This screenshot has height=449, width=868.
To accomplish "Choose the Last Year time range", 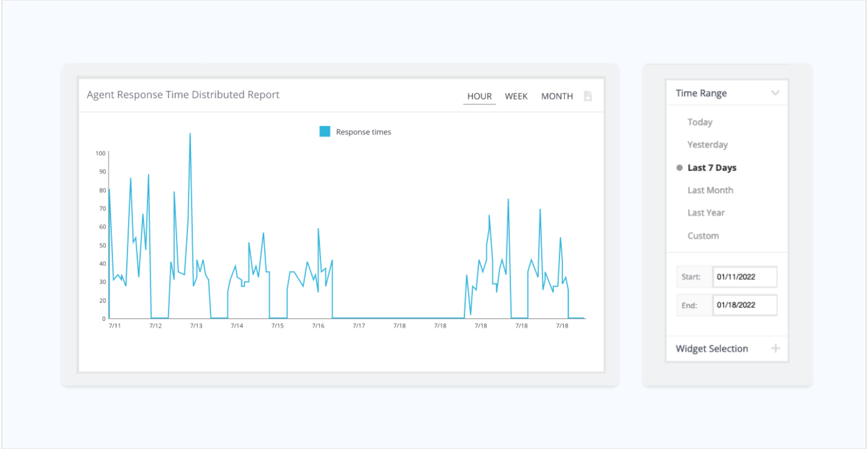I will tap(706, 212).
